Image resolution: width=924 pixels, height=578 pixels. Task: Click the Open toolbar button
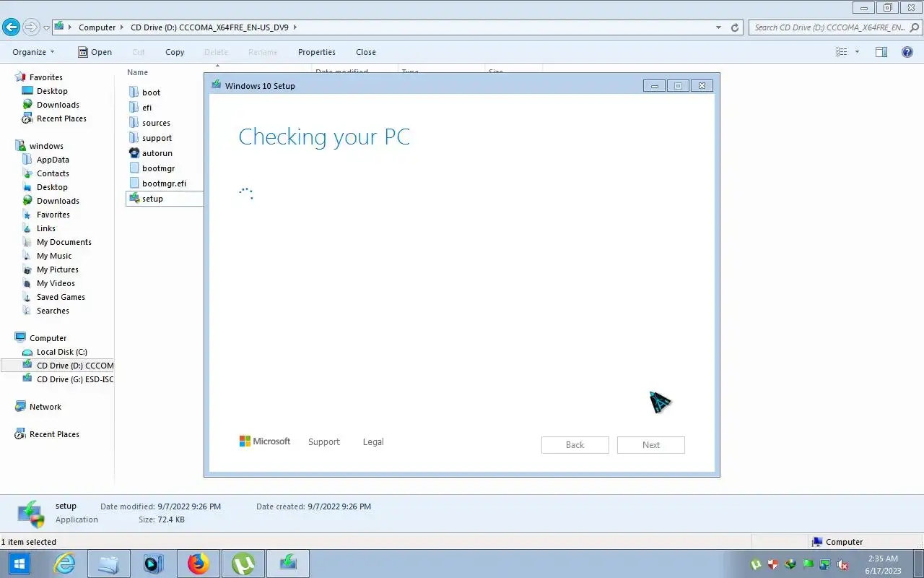(95, 52)
